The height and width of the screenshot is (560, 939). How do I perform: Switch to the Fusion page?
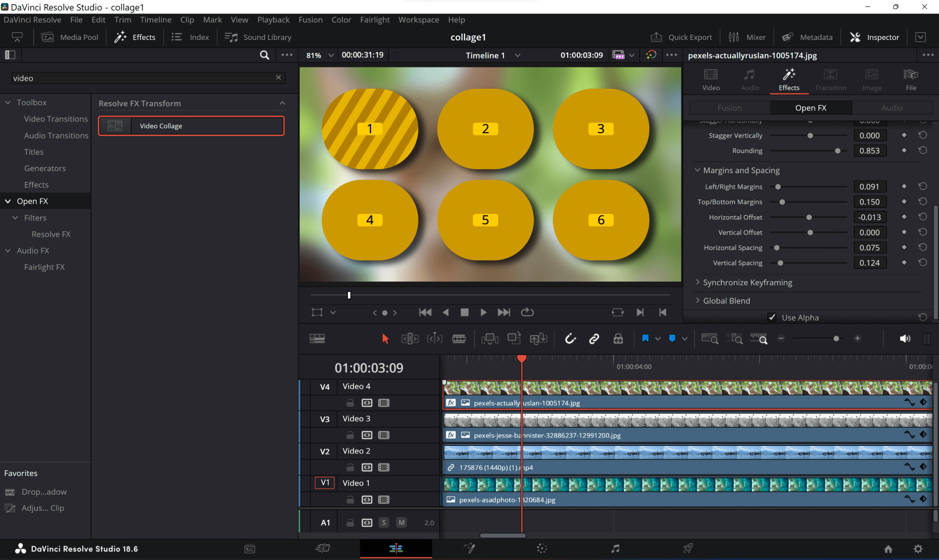(470, 549)
